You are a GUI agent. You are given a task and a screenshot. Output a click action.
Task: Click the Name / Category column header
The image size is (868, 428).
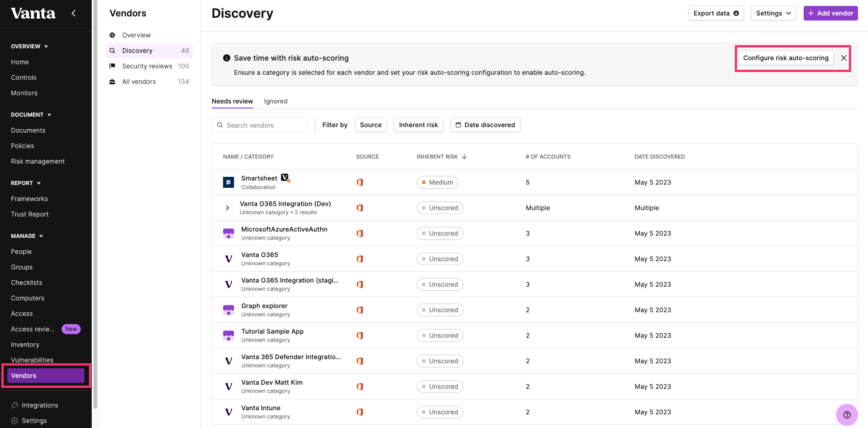click(x=248, y=156)
